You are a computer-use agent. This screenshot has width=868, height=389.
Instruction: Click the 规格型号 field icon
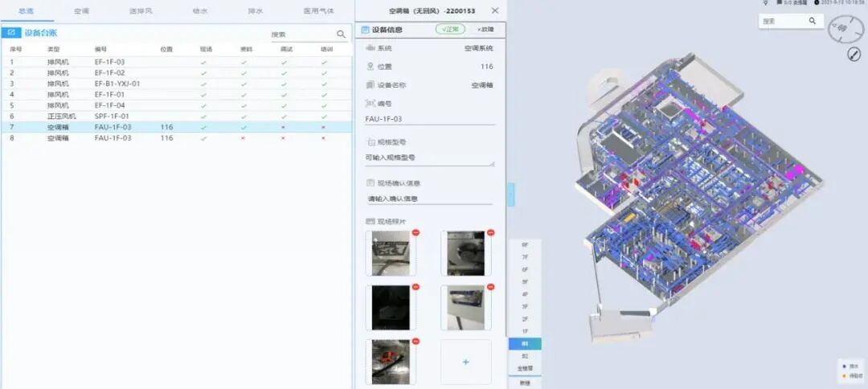click(371, 142)
